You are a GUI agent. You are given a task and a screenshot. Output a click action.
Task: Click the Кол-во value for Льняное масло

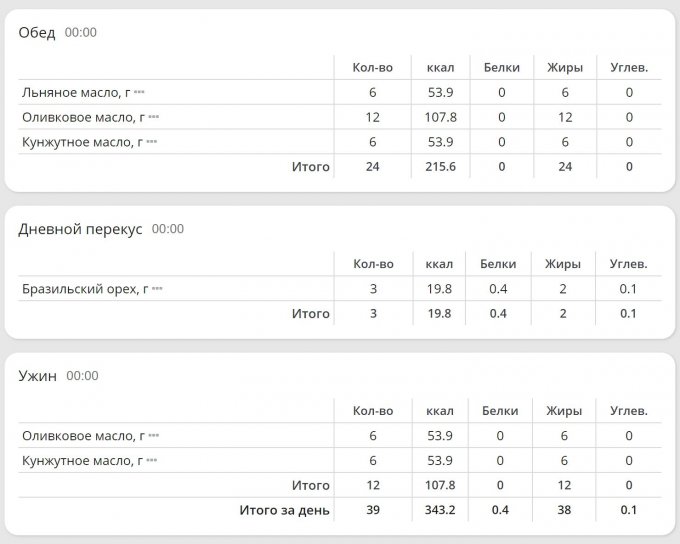click(x=373, y=92)
